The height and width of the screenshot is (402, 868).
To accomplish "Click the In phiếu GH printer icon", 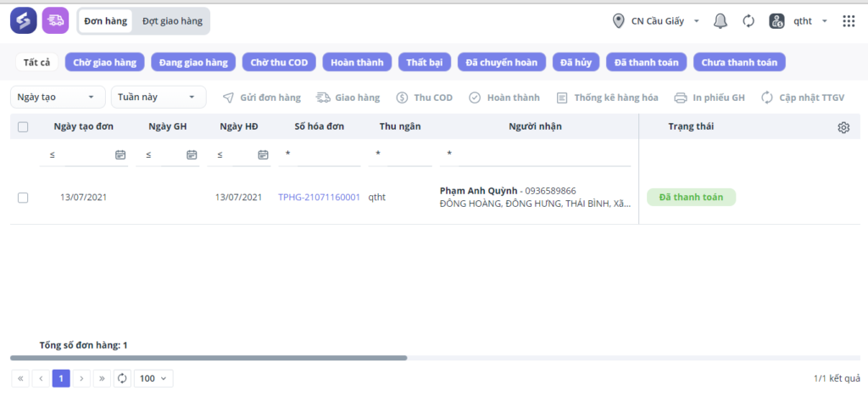I will click(681, 98).
